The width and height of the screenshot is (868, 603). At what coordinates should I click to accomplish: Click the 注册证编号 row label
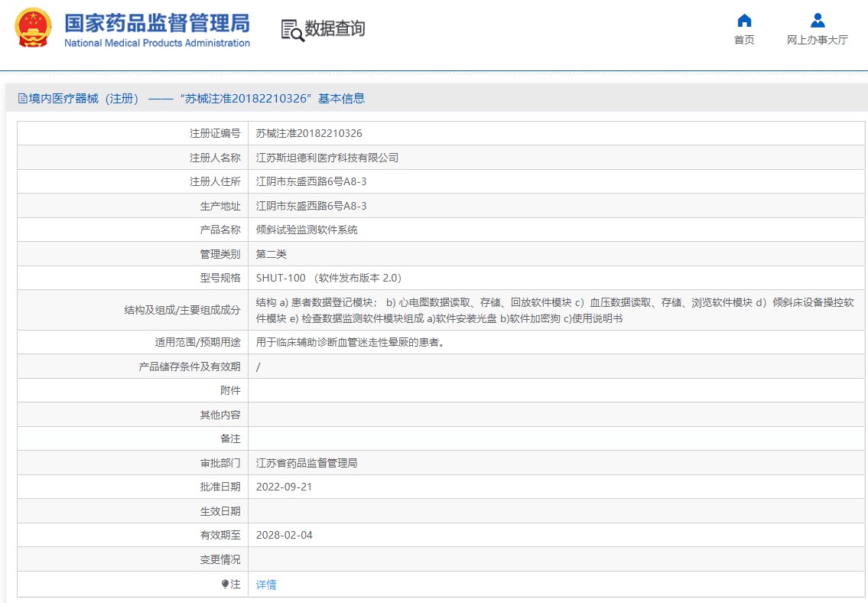(216, 133)
